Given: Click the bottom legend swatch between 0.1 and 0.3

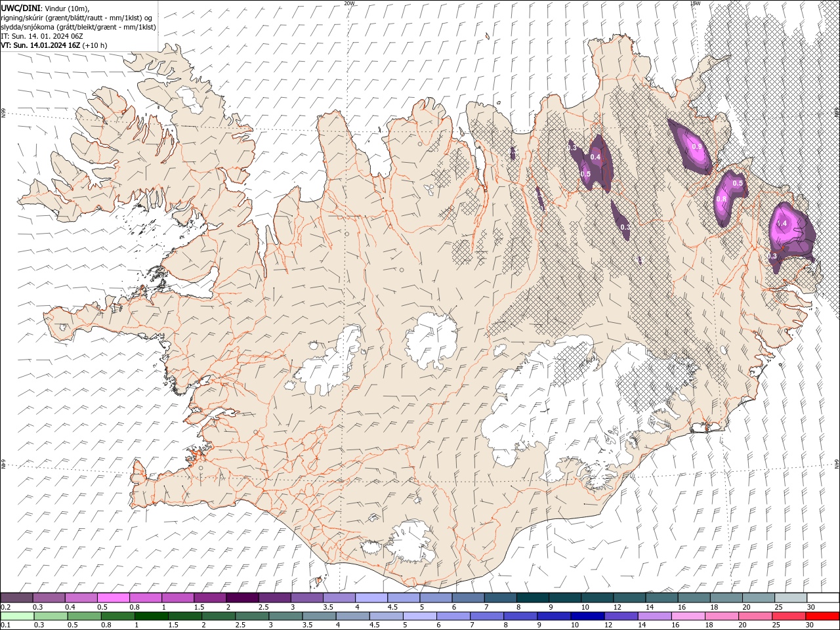Looking at the screenshot, I should coord(17,616).
